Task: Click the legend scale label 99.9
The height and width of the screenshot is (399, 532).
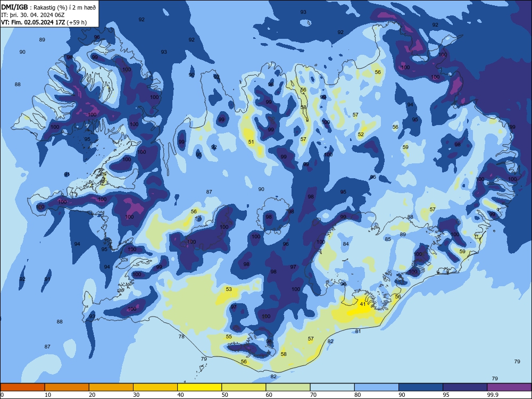Action: (493, 395)
